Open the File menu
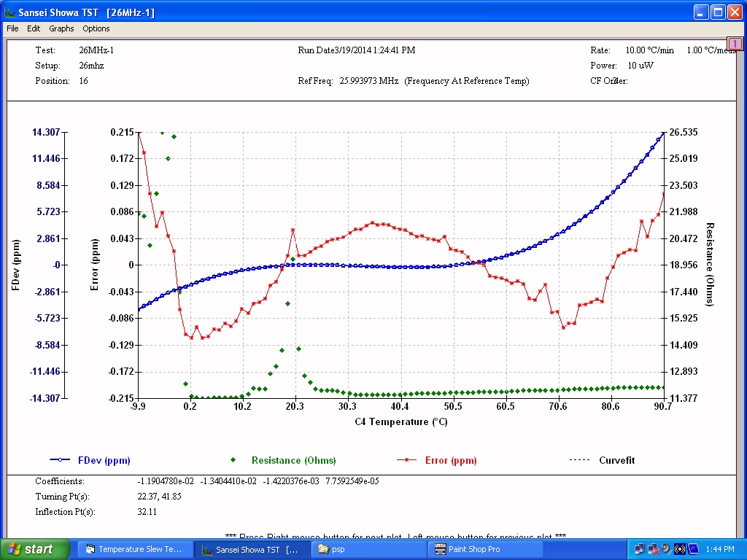The image size is (747, 560). coord(12,28)
